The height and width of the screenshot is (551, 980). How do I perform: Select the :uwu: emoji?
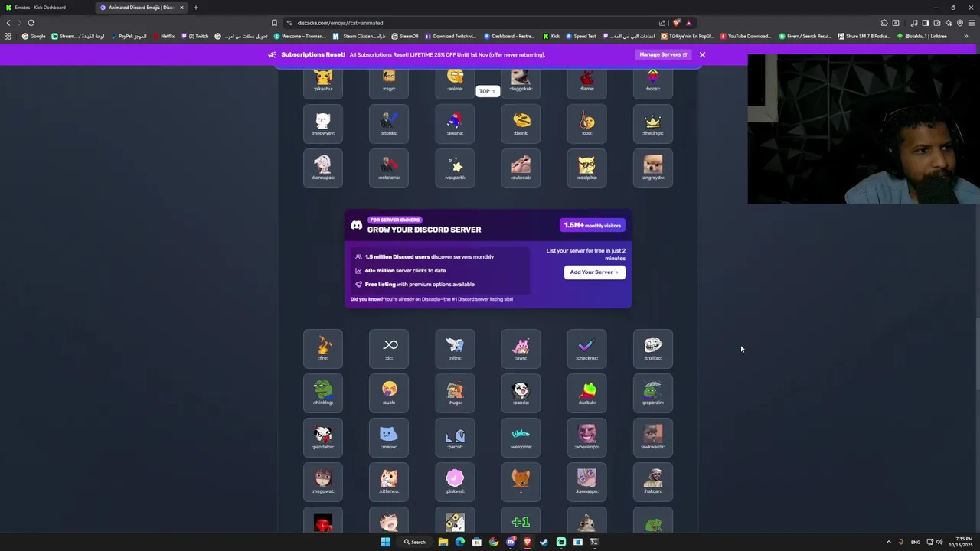521,349
